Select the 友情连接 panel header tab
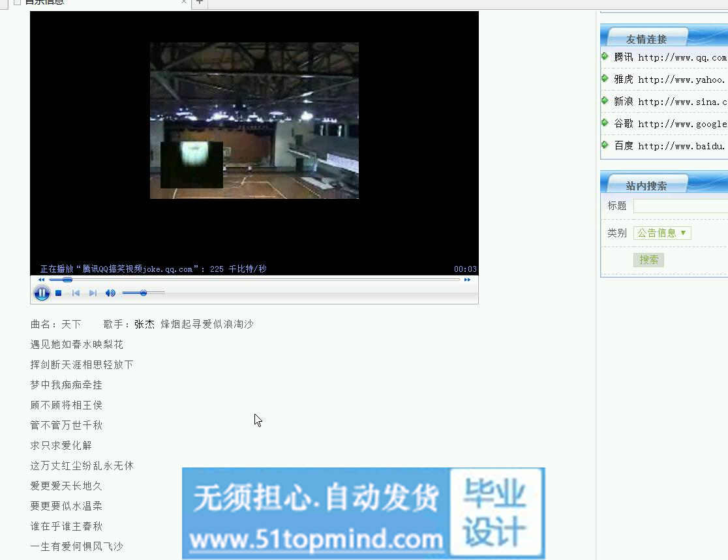 pyautogui.click(x=646, y=38)
